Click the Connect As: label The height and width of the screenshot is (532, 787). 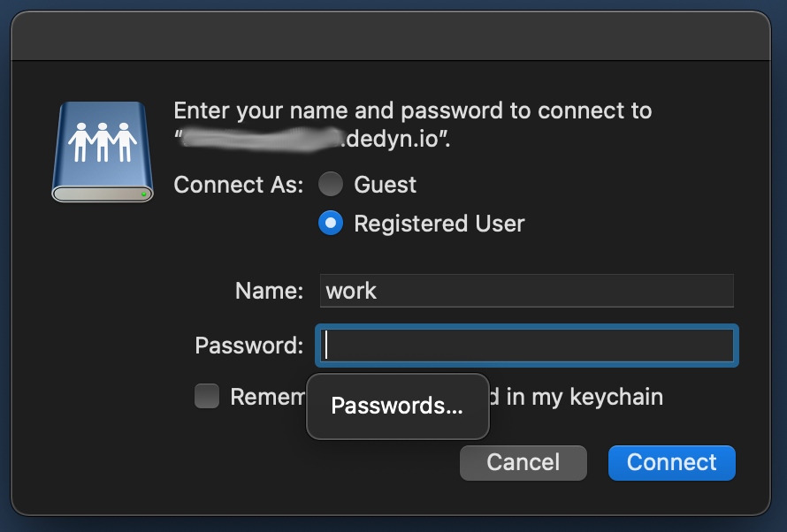239,185
